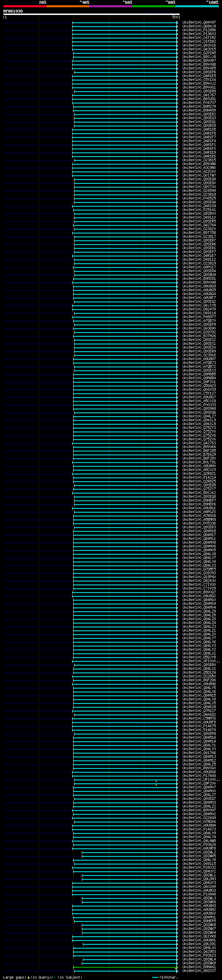
Task: Select the BP061938 query label
Action: coord(13,11)
